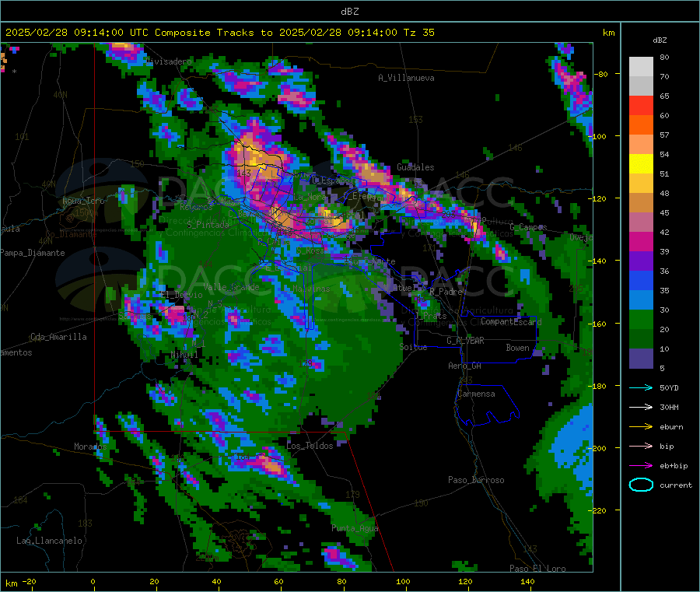This screenshot has width=700, height=592.
Task: Click the Cda_Amarilla map label
Action: coord(58,337)
